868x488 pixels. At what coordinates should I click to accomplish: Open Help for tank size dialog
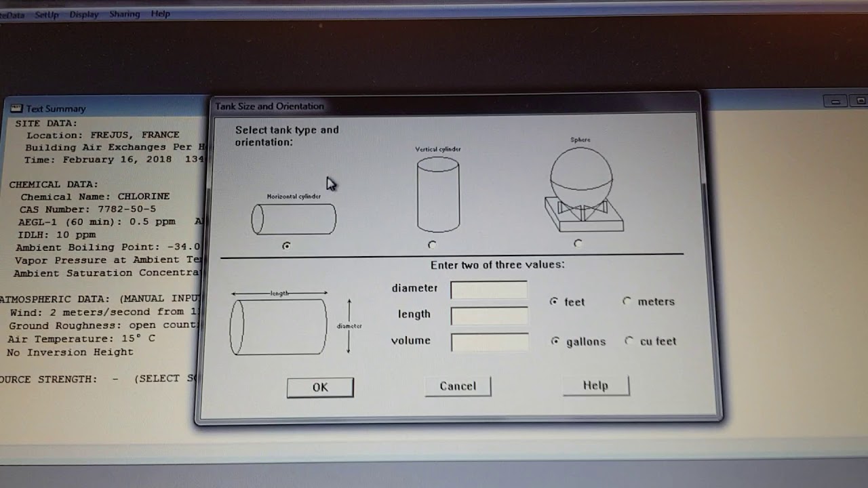pos(595,386)
